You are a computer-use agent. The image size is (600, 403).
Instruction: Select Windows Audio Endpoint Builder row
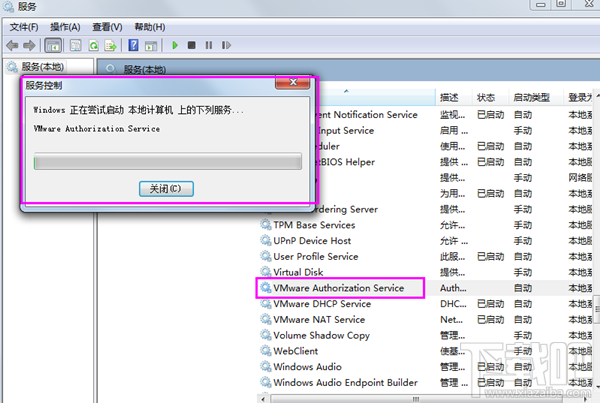tap(426, 382)
